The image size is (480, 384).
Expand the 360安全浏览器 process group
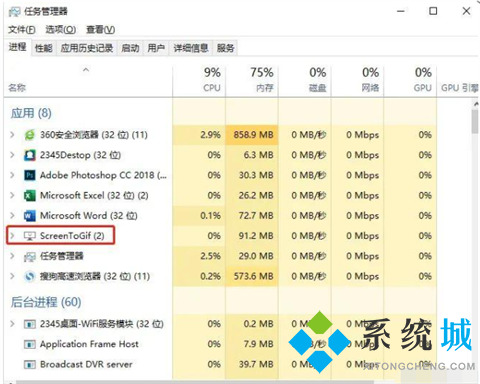tap(12, 135)
